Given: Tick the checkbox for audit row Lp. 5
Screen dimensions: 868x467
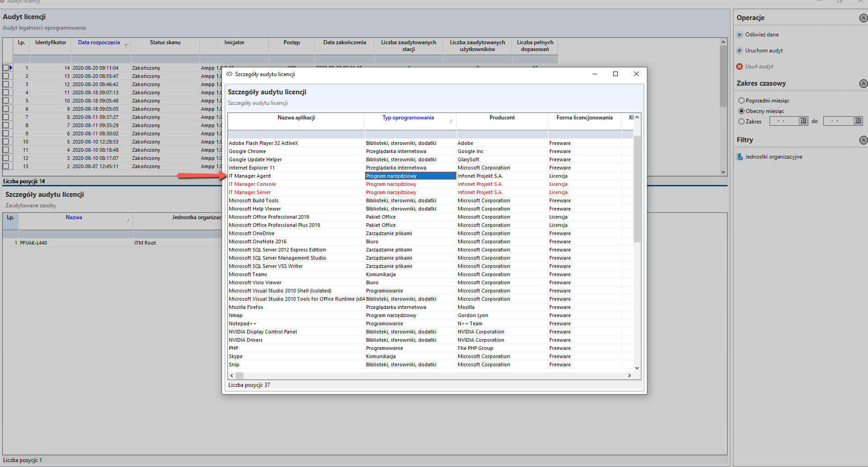Looking at the screenshot, I should 6,101.
